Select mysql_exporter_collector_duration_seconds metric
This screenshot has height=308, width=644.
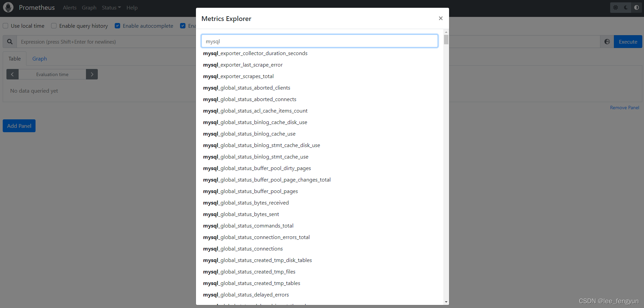tap(255, 53)
